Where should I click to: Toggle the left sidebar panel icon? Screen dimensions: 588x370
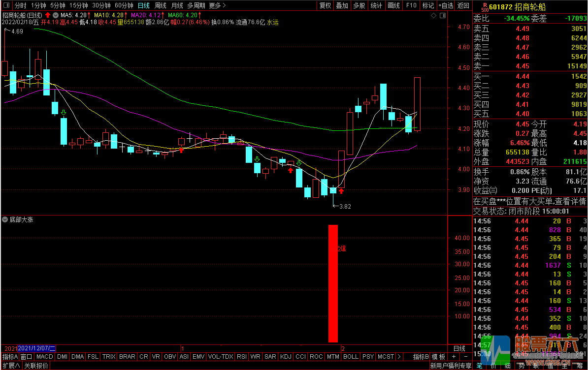[x=6, y=5]
